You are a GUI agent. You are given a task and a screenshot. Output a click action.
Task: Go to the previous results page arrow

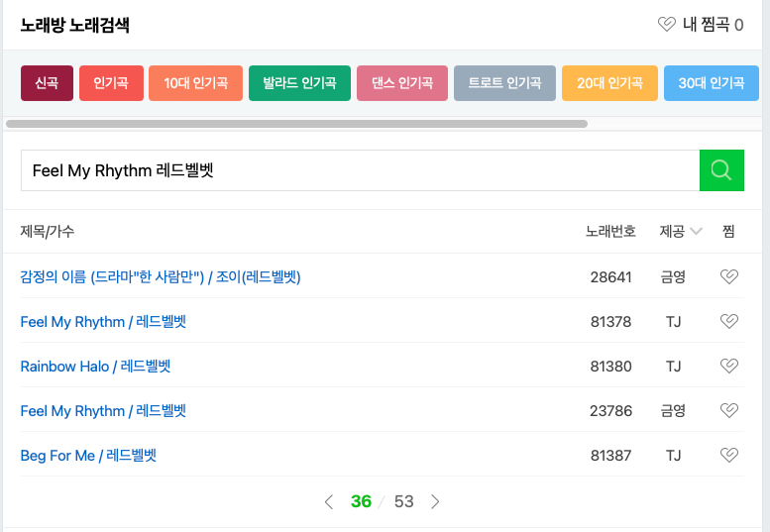tap(329, 501)
